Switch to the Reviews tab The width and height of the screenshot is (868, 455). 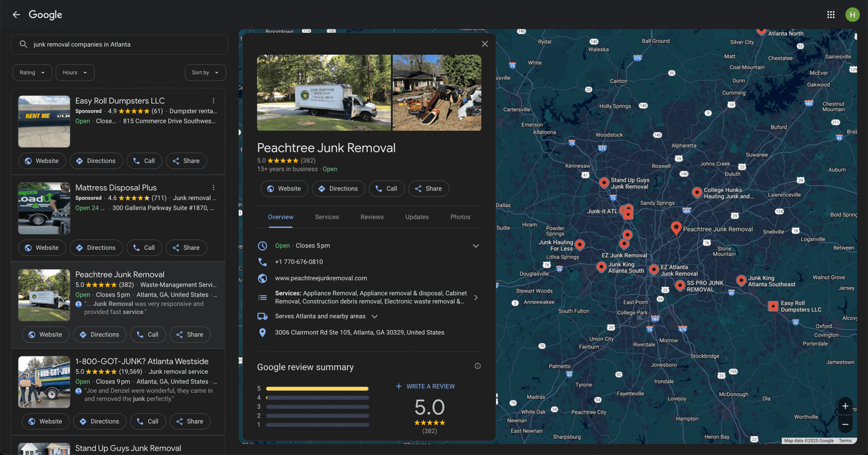coord(372,217)
